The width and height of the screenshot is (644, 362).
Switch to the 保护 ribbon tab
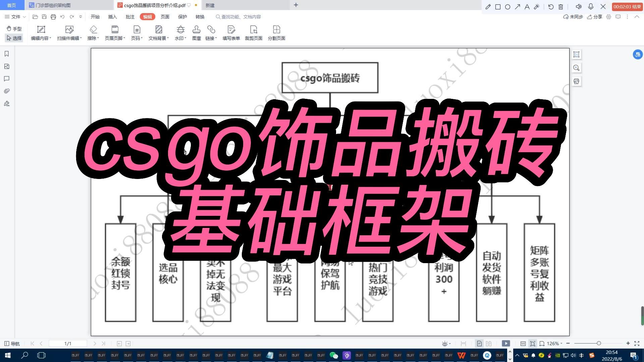(182, 17)
